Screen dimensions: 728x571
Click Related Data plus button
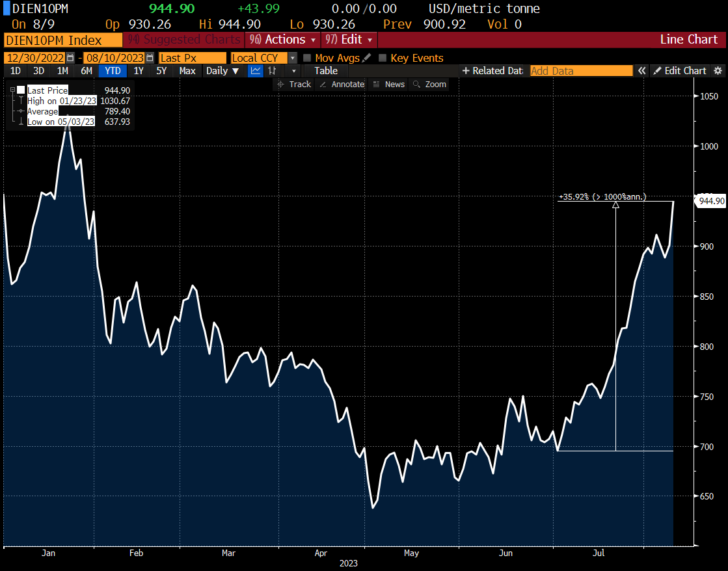492,71
